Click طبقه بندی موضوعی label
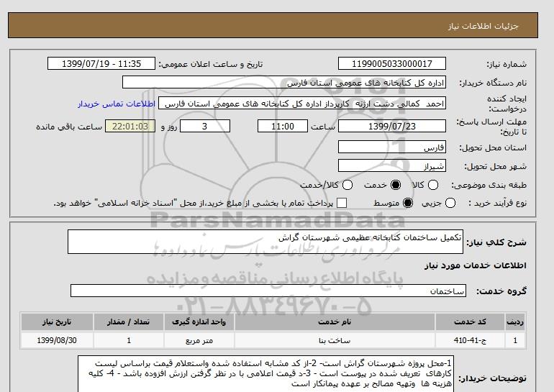Screen dimensions: 554x392 coord(489,185)
